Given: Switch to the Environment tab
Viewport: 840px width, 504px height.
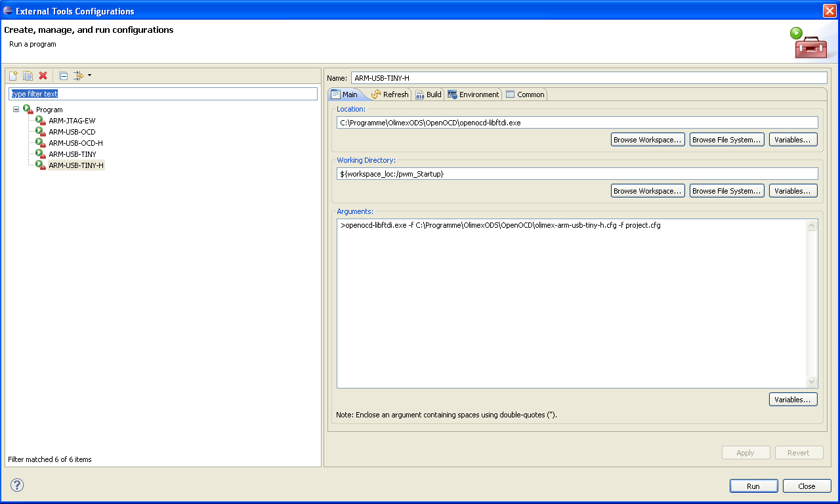Looking at the screenshot, I should tap(473, 94).
